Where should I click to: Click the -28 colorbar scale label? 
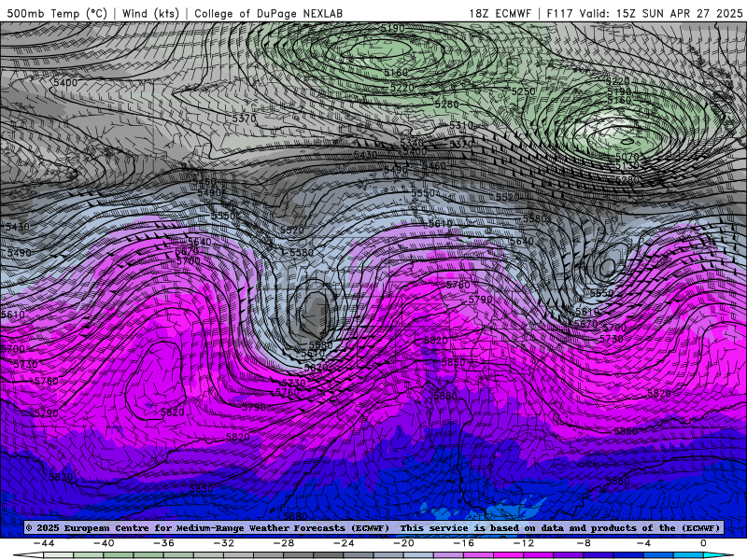tap(284, 543)
